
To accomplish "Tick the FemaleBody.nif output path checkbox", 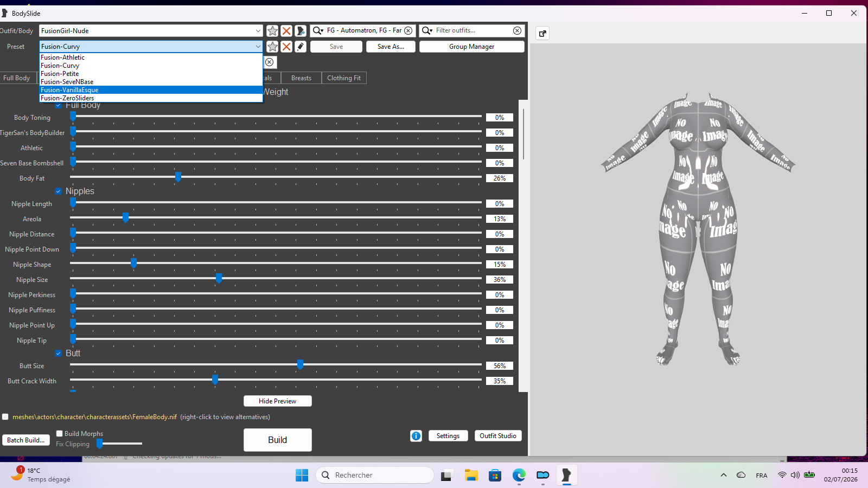I will click(x=5, y=417).
